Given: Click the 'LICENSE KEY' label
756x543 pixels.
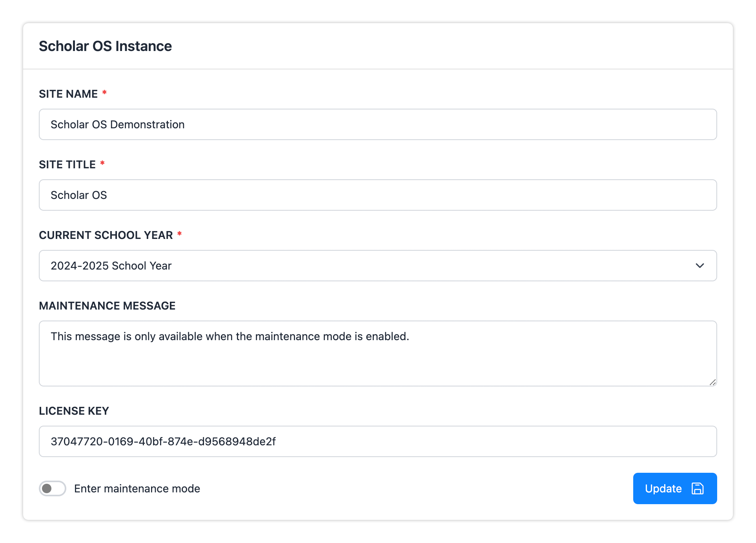Looking at the screenshot, I should (74, 411).
